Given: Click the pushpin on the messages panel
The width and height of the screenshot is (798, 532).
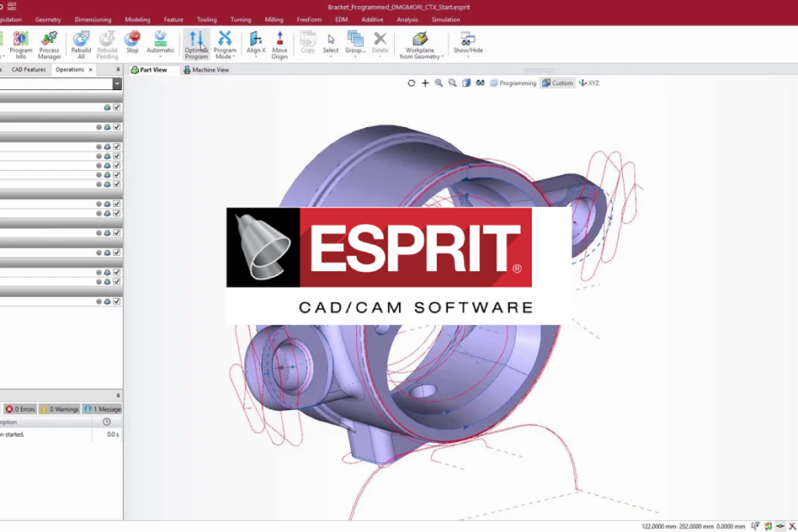Looking at the screenshot, I should (118, 395).
